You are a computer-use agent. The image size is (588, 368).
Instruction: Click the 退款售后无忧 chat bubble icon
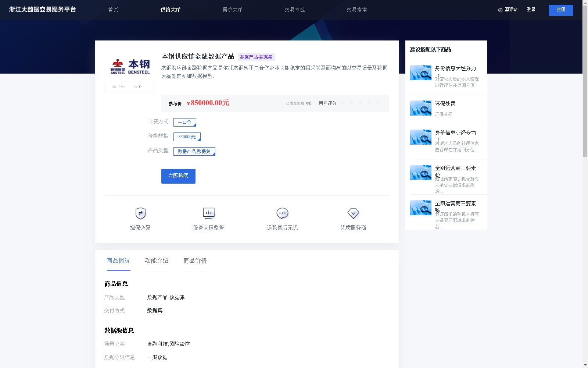pos(282,213)
